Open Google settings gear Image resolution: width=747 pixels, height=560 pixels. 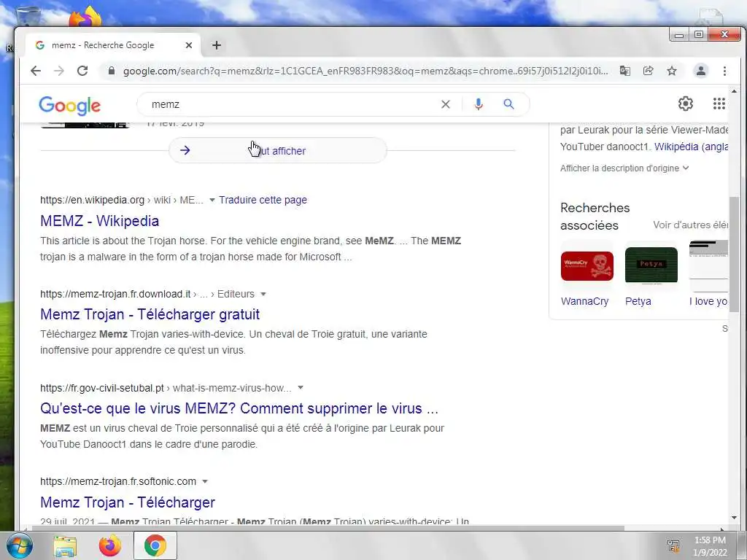point(686,104)
